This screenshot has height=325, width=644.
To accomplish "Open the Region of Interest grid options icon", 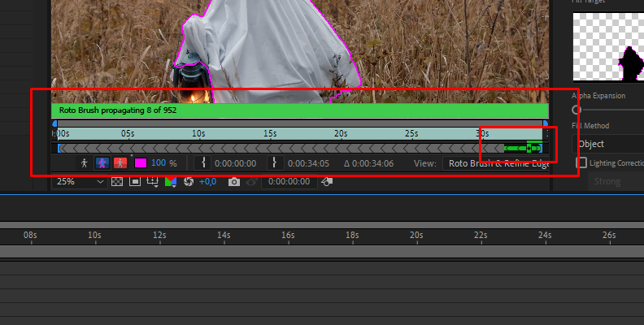I will [152, 181].
